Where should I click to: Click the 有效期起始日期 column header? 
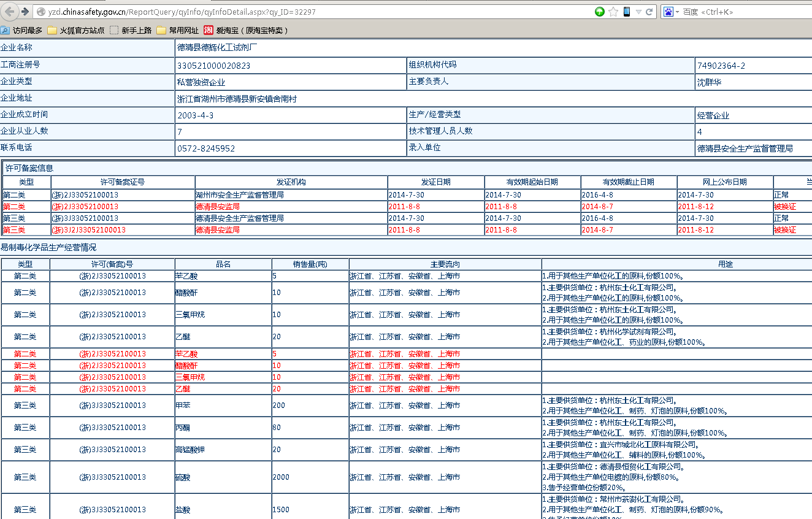point(532,182)
